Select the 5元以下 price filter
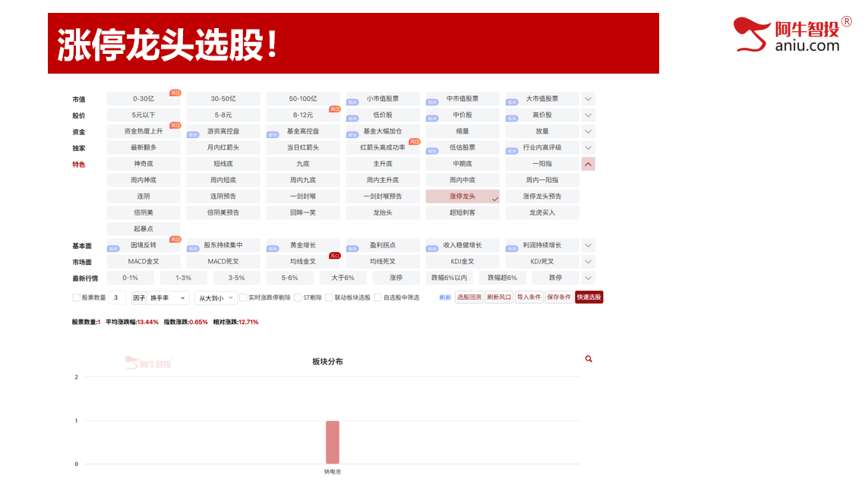Image resolution: width=868 pixels, height=488 pixels. pyautogui.click(x=144, y=115)
